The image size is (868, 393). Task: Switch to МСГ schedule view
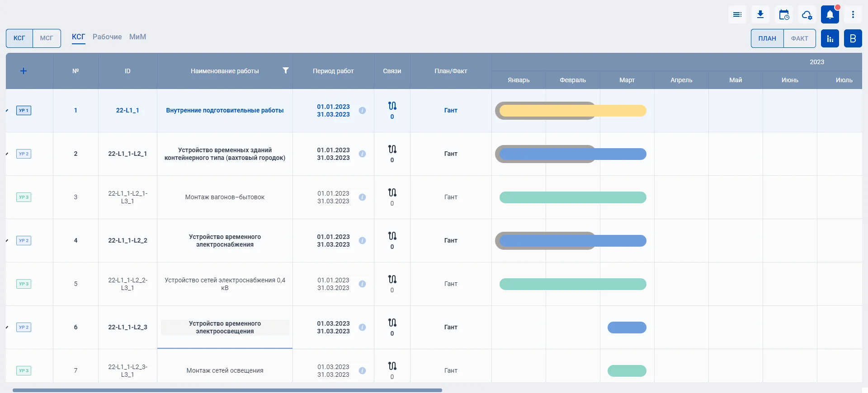47,38
